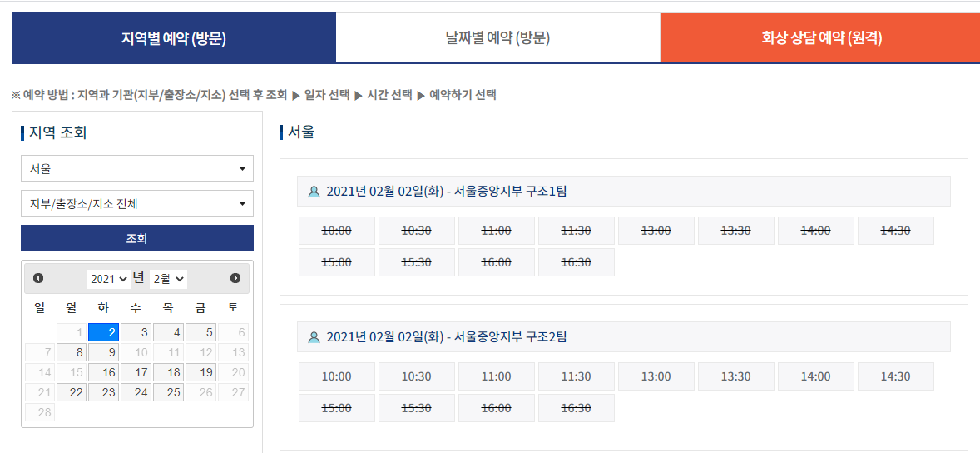Click 14:00 slot for 구조1팀
The width and height of the screenshot is (980, 453).
[816, 231]
